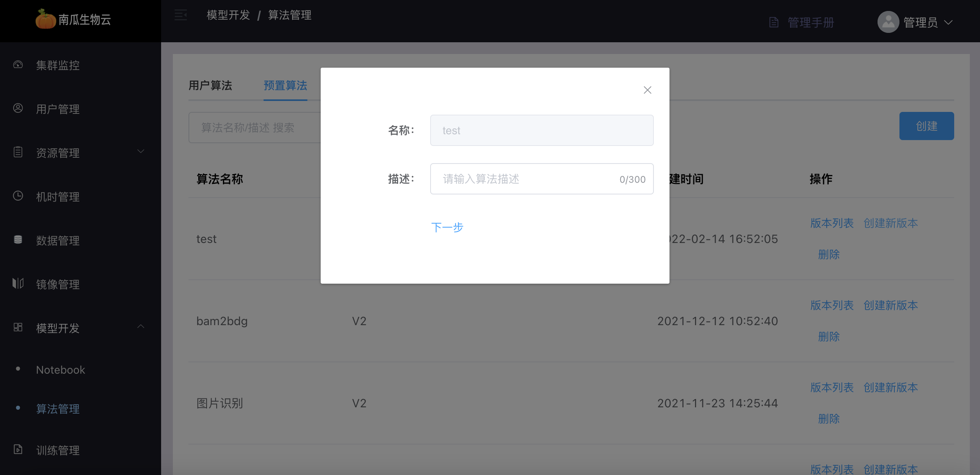980x475 pixels.
Task: Click the training management file icon
Action: [18, 449]
